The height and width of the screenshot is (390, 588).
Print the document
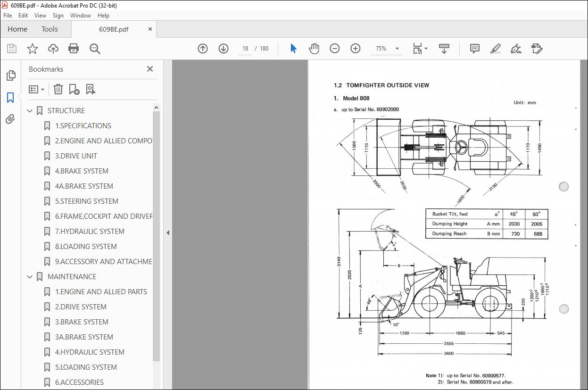tap(74, 49)
